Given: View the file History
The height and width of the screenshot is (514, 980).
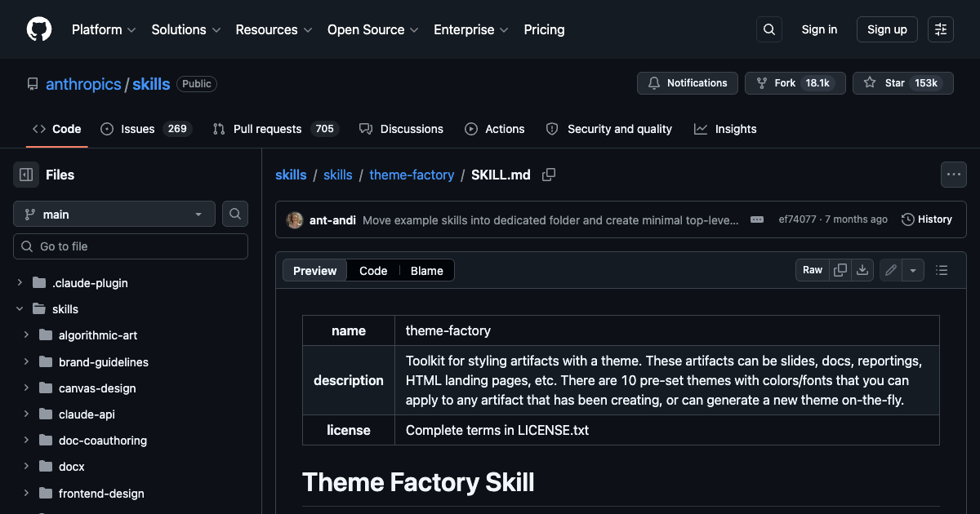Looking at the screenshot, I should coord(927,219).
